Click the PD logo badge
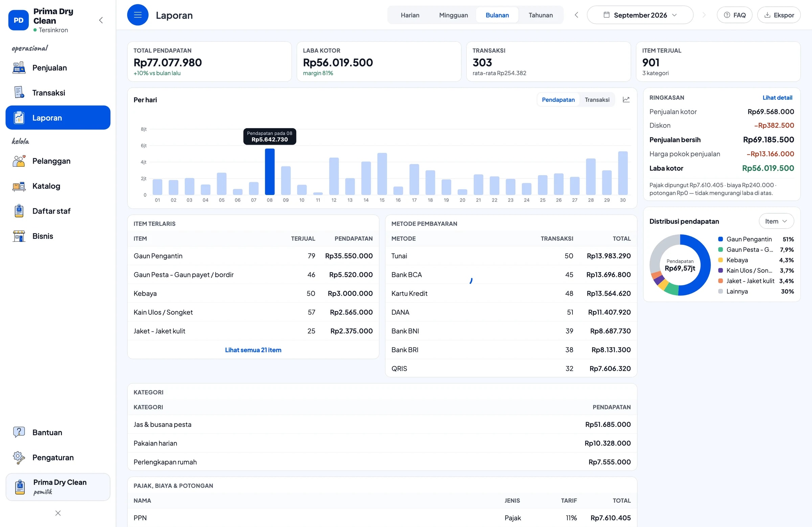 [x=18, y=20]
